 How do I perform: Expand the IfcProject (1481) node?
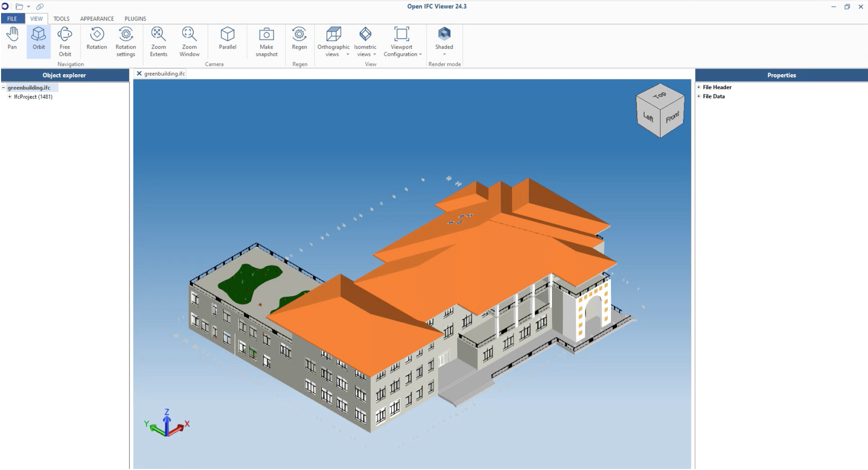[x=9, y=97]
